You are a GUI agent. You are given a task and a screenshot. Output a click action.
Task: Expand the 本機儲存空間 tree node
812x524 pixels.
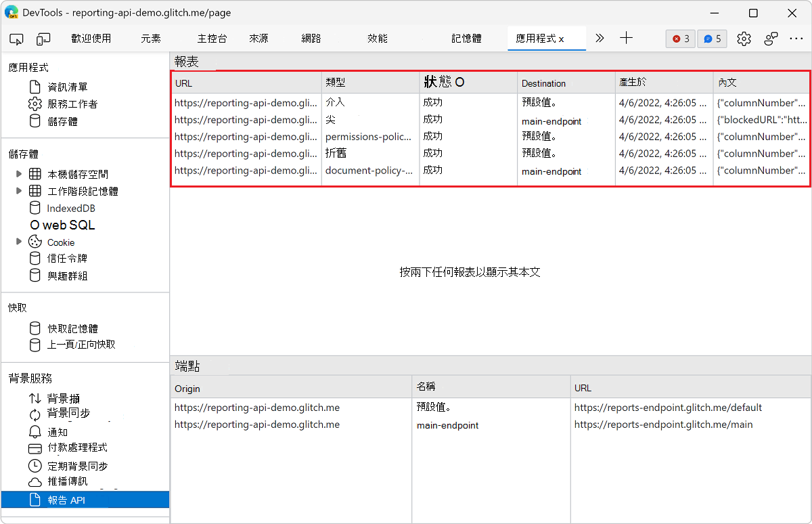pos(19,173)
